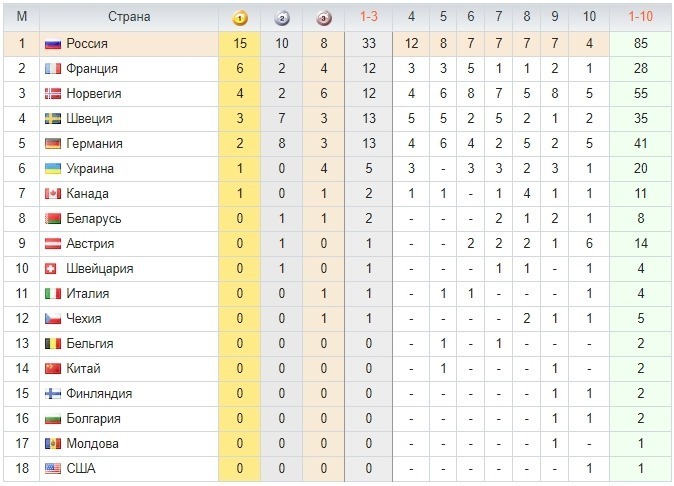Click the Страна column header
The width and height of the screenshot is (674, 486).
click(x=129, y=17)
